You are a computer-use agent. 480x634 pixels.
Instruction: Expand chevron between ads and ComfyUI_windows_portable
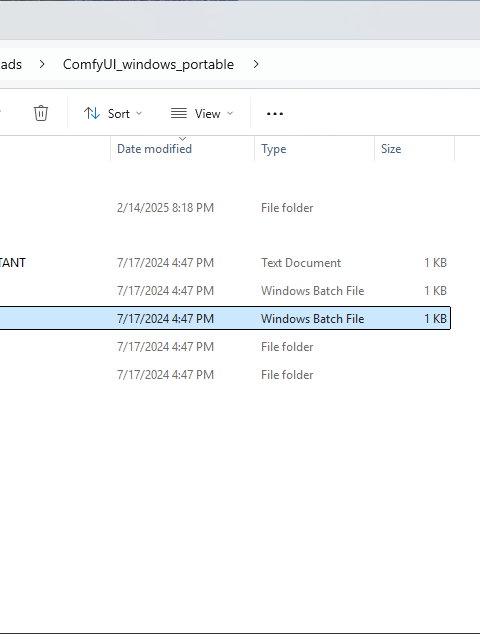click(x=42, y=64)
